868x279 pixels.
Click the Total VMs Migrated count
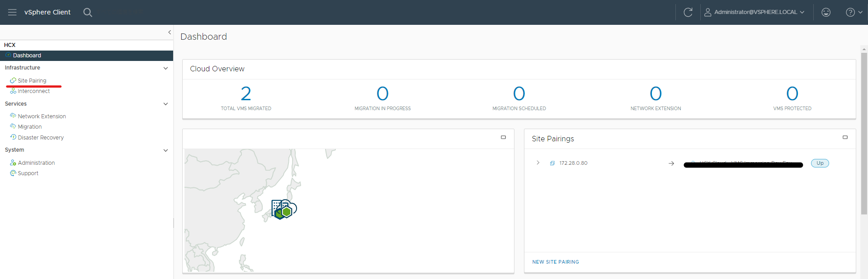[x=246, y=94]
